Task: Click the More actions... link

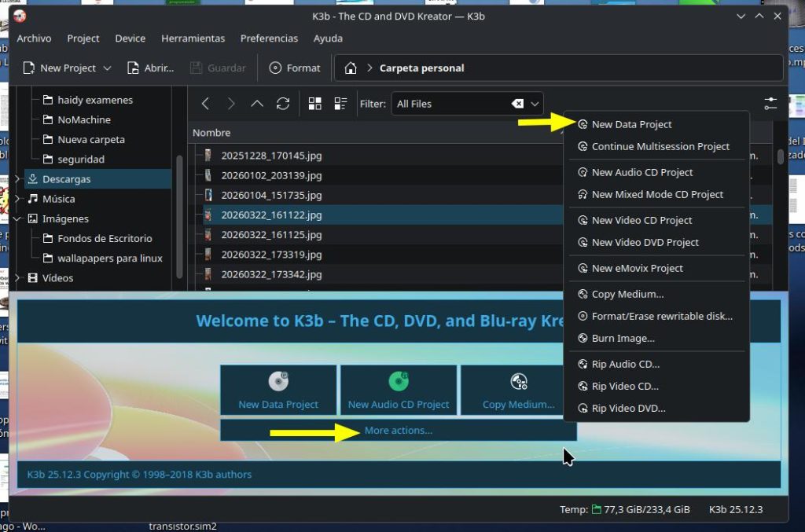Action: (x=399, y=431)
